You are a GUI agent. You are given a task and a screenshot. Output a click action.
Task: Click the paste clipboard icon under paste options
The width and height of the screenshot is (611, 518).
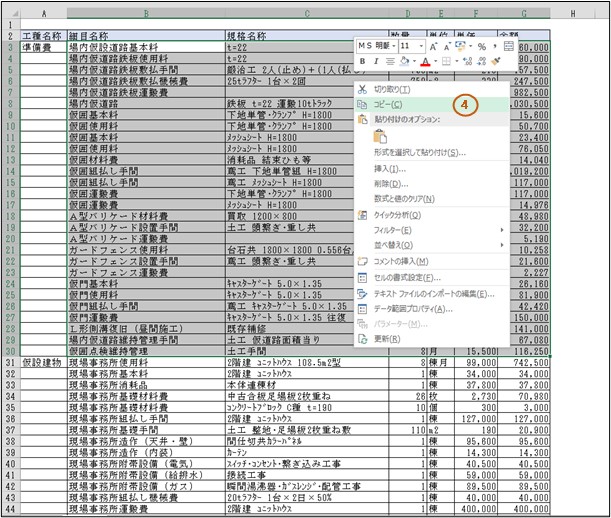(x=380, y=135)
